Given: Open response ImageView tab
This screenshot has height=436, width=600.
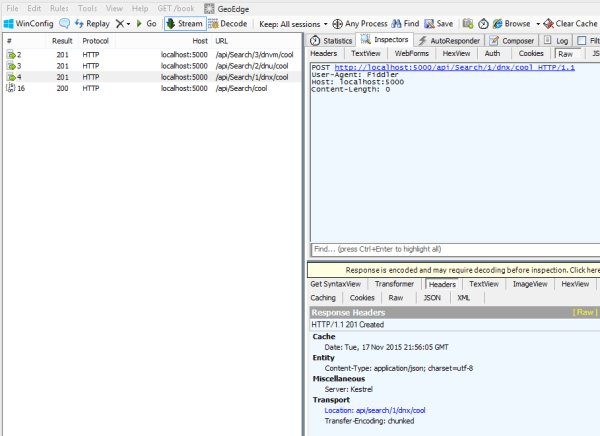Looking at the screenshot, I should 530,284.
